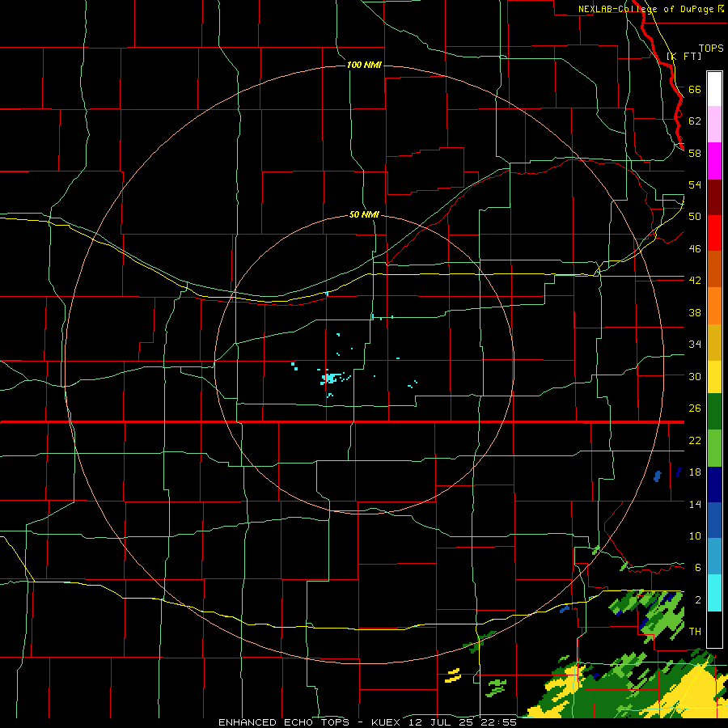Click the TOPS legend title
The image size is (728, 728).
tap(711, 49)
